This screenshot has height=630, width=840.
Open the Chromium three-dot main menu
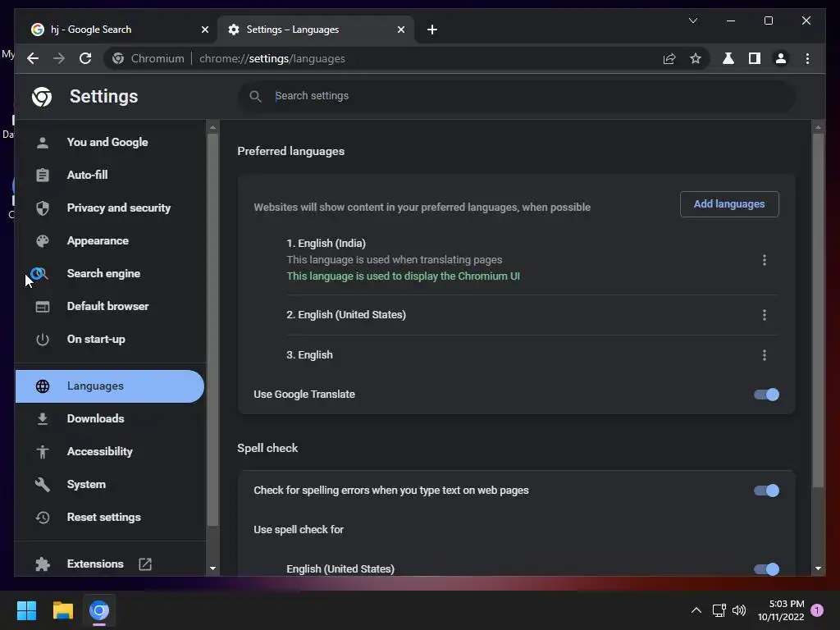(x=807, y=58)
